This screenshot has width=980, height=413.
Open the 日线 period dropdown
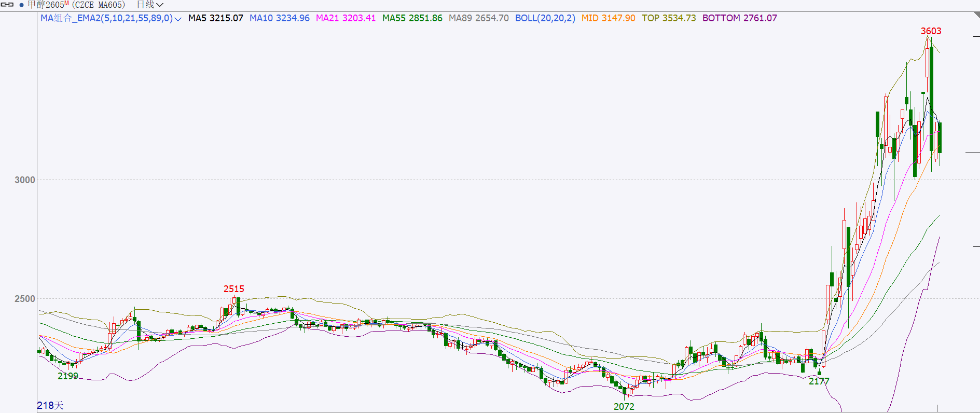click(x=150, y=5)
